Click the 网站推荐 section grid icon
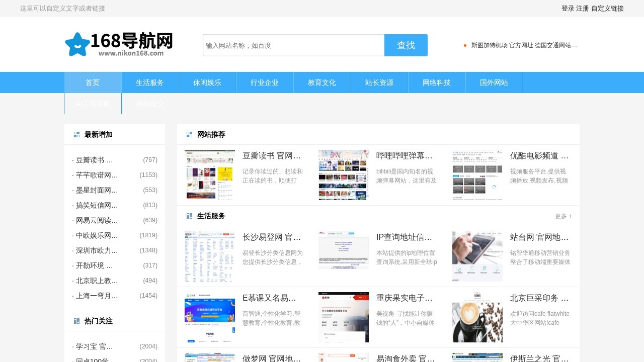Screen dimensions: 644x362 (x=190, y=135)
